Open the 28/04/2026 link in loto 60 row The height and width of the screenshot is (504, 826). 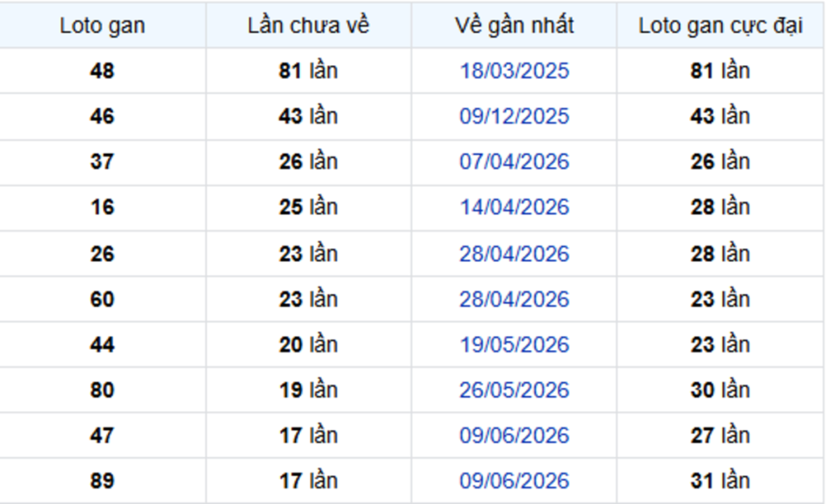click(x=514, y=299)
